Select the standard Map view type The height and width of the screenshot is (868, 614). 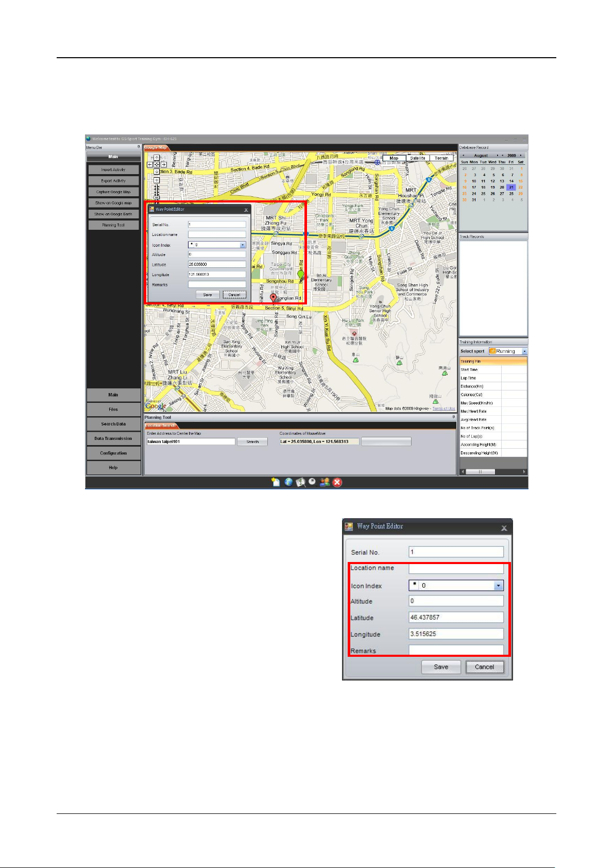point(394,158)
